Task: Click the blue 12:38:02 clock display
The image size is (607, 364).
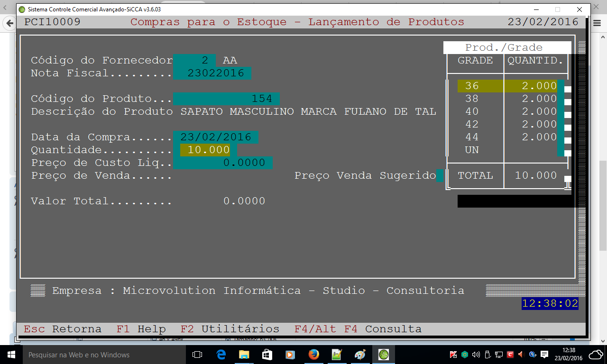Action: coord(550,303)
